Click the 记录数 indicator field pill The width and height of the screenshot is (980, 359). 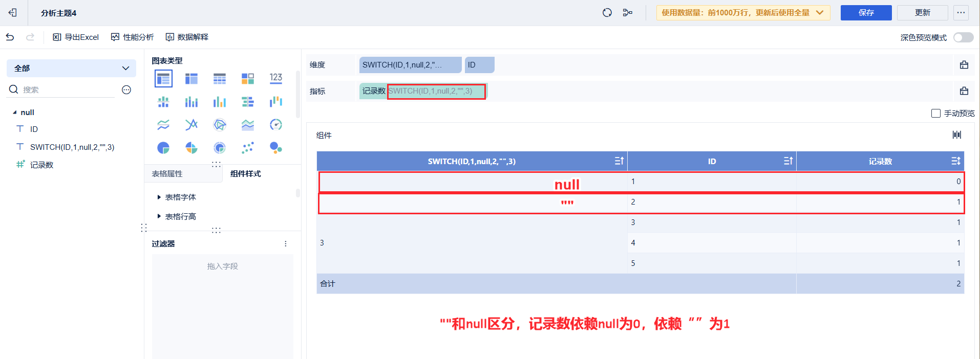(423, 91)
